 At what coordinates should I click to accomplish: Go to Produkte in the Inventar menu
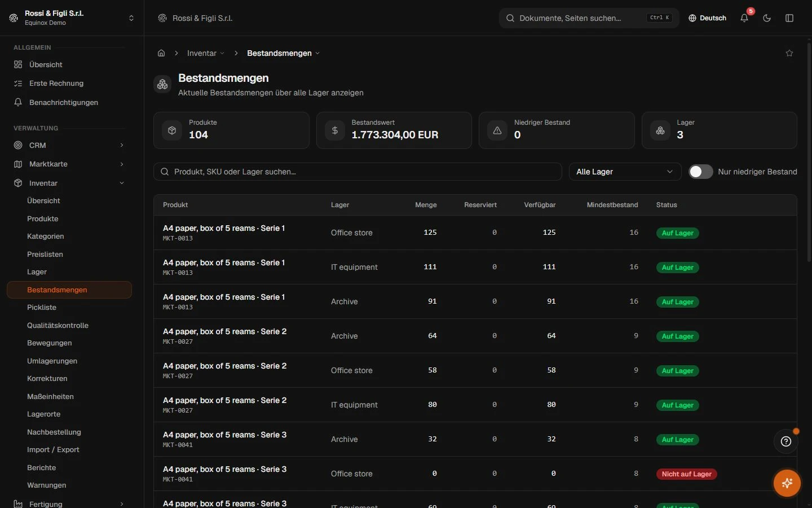[x=43, y=218]
